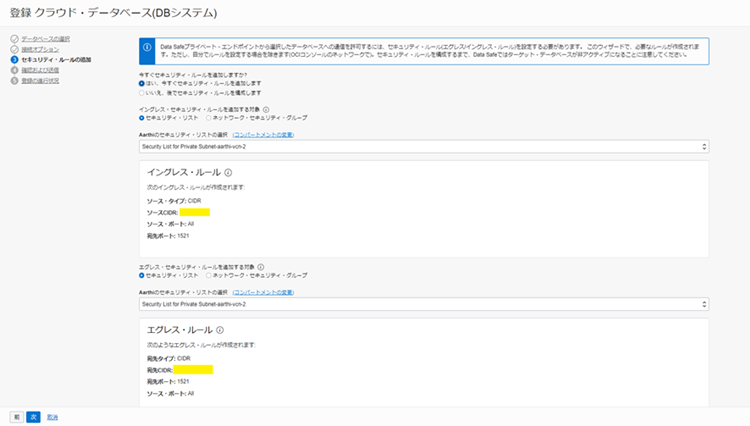
Task: Select いいえ、後でセキュリティ・ルールを構成します radio option
Action: pos(142,93)
